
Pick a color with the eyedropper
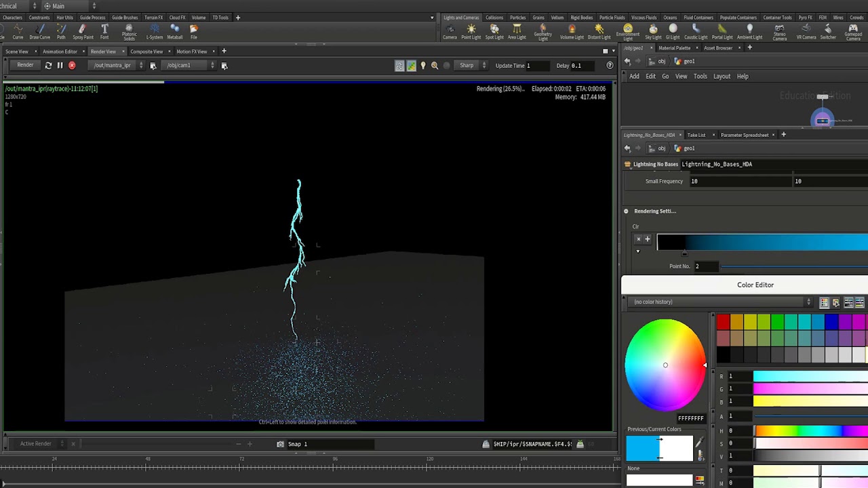(x=699, y=443)
